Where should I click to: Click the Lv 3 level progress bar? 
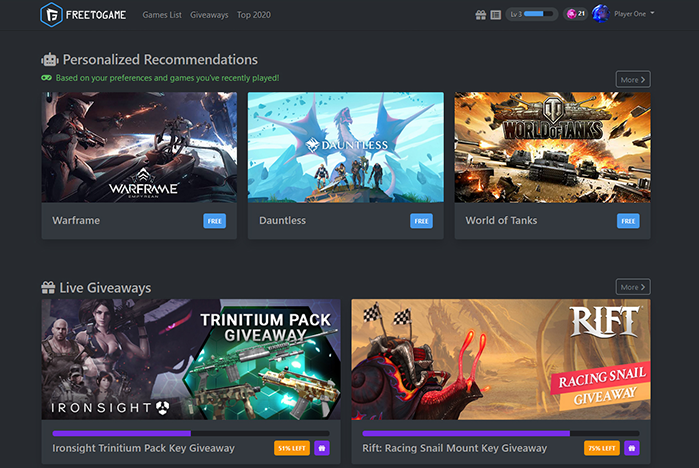click(531, 14)
